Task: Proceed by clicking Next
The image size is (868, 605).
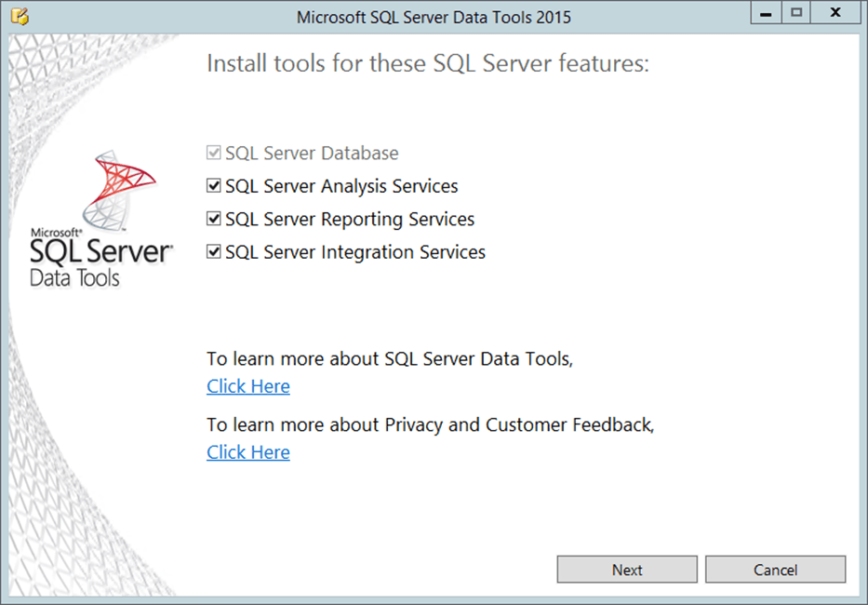Action: (626, 569)
